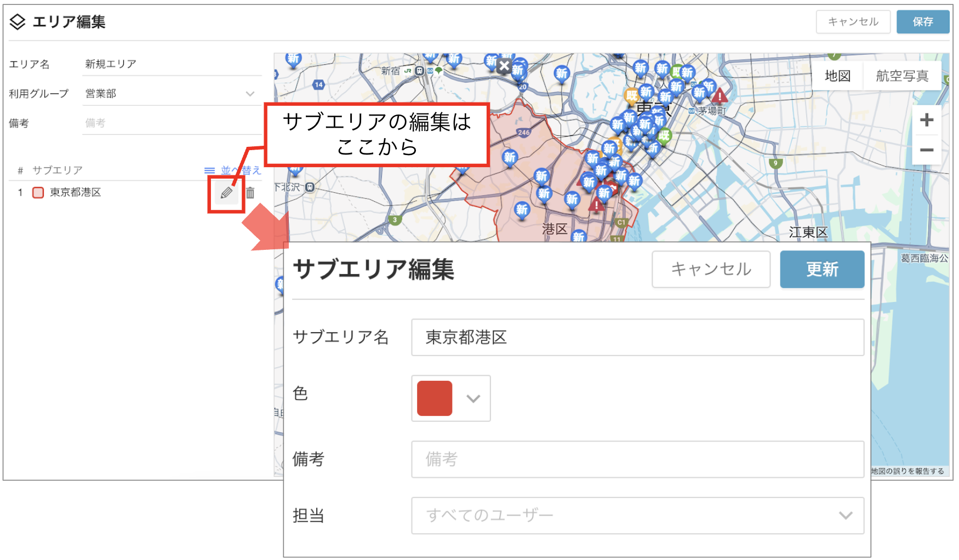Click キャンセル in サブエリア編集 dialog
This screenshot has height=560, width=959.
click(711, 269)
